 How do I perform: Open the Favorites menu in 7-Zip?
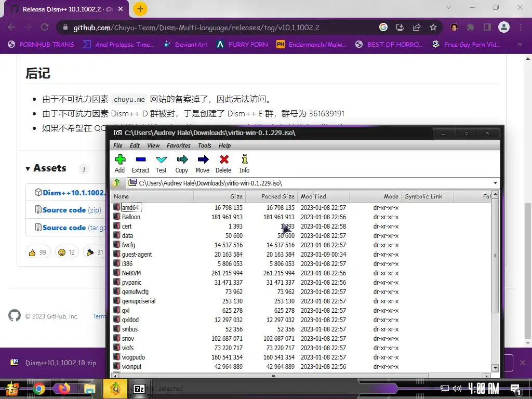179,145
